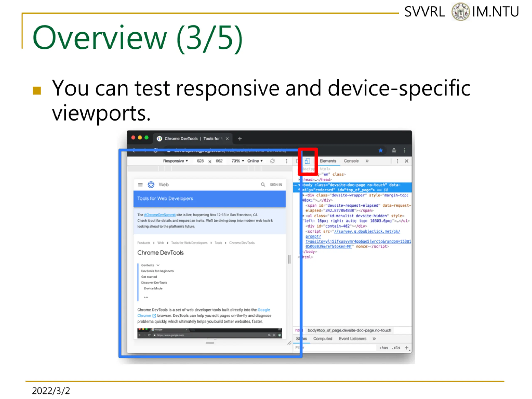
Task: Click the search magnifier on the Web page
Action: click(x=263, y=185)
